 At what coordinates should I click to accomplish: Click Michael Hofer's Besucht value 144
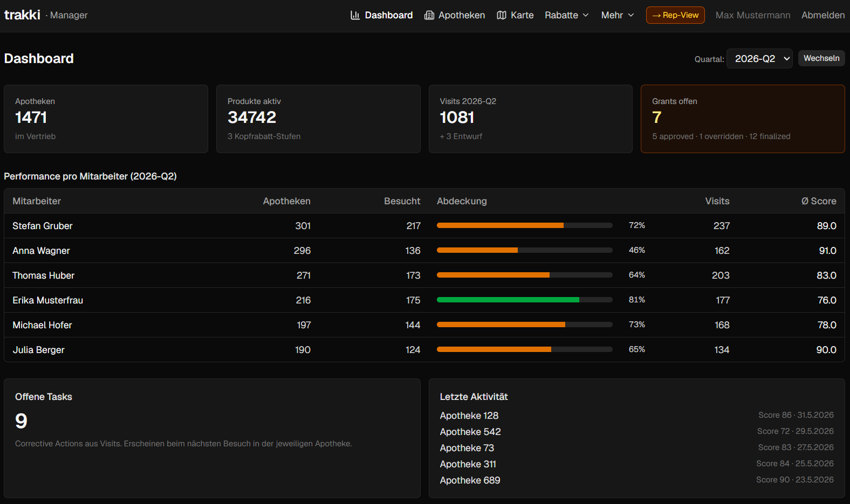click(x=413, y=325)
